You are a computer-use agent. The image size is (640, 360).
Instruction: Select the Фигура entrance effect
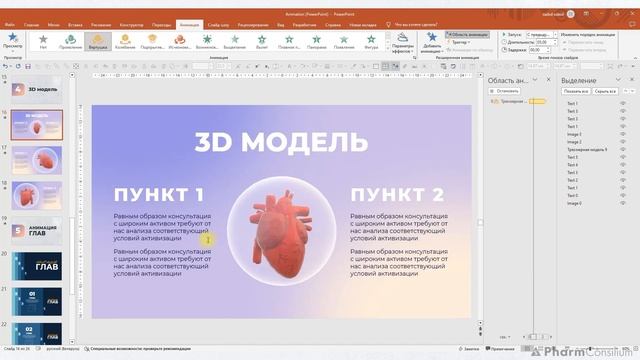pos(371,42)
